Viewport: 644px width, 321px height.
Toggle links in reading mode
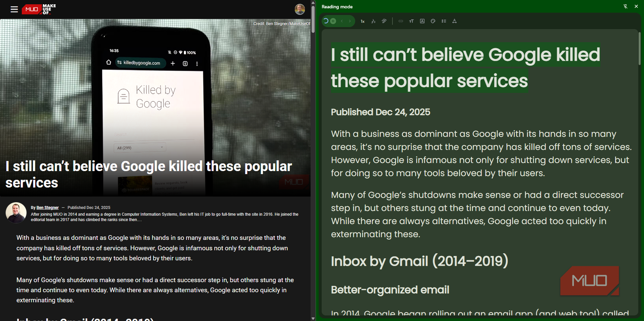click(401, 21)
